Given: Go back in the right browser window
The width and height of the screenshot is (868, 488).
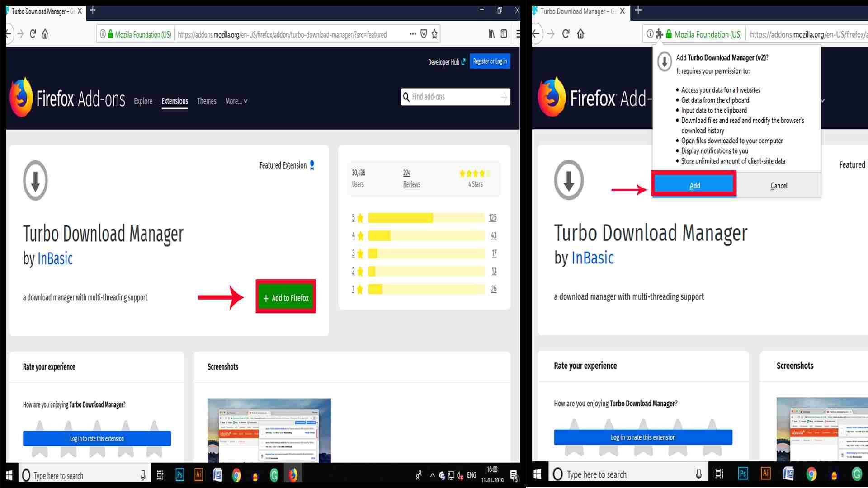Looking at the screenshot, I should [536, 34].
